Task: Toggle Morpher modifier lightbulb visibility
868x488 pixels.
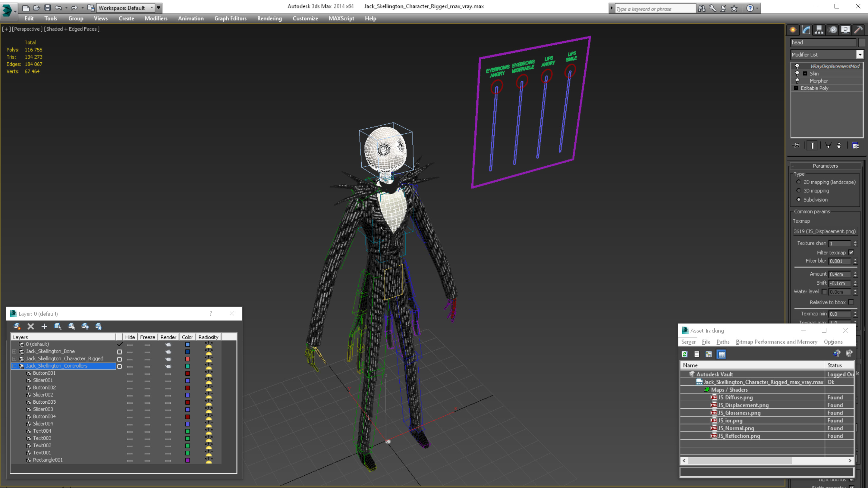Action: pos(797,81)
